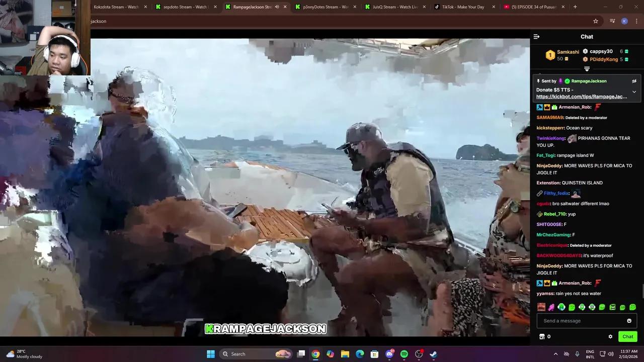Open File Explorer from the taskbar
The height and width of the screenshot is (362, 644).
tap(345, 354)
